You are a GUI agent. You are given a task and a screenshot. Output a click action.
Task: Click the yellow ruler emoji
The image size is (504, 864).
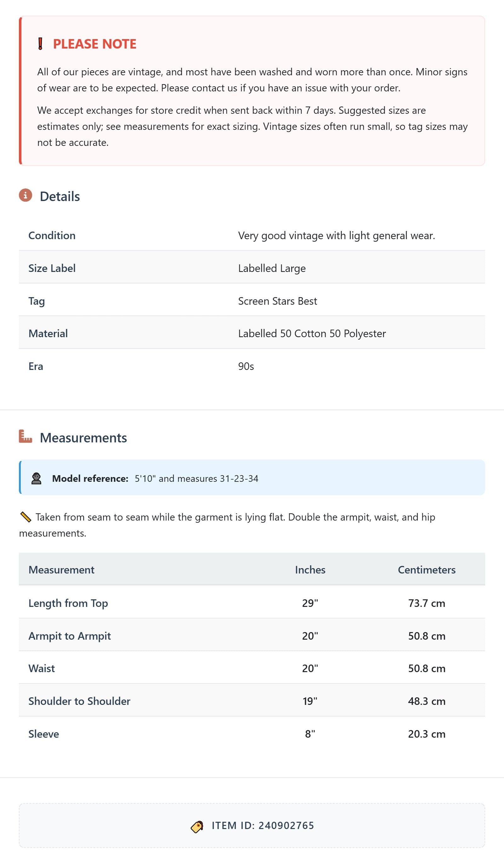click(26, 517)
